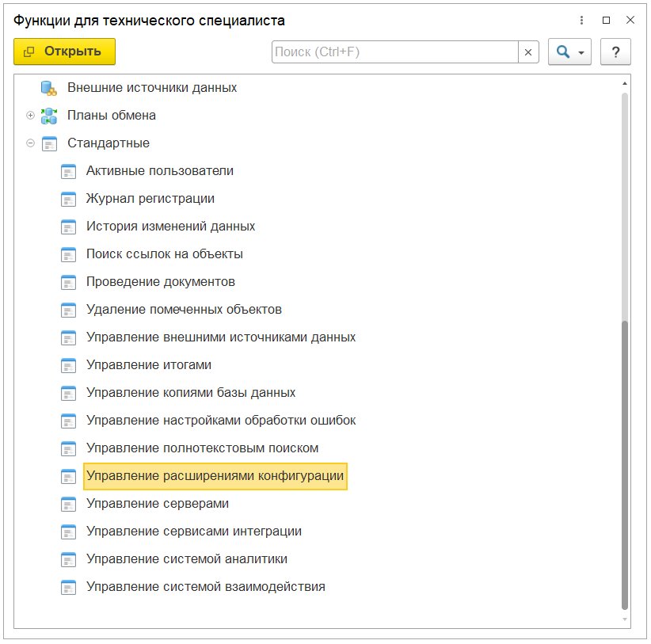Select История изменений данных
The width and height of the screenshot is (651, 644).
click(x=170, y=227)
